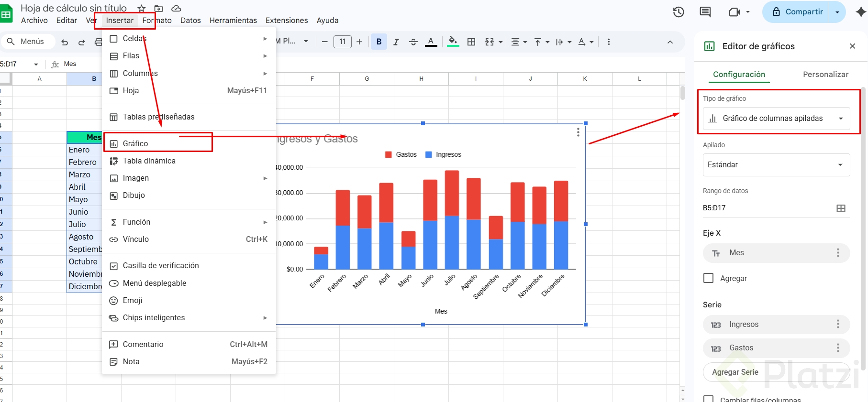Click the redo arrow in toolbar
This screenshot has width=868, height=402.
(82, 42)
